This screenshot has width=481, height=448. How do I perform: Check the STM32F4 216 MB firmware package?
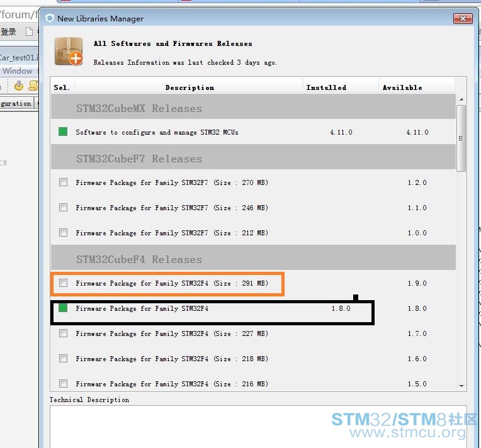(x=63, y=383)
